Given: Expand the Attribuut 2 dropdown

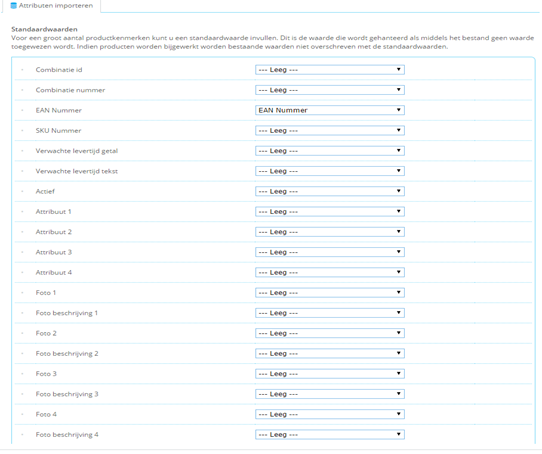Looking at the screenshot, I should [330, 232].
